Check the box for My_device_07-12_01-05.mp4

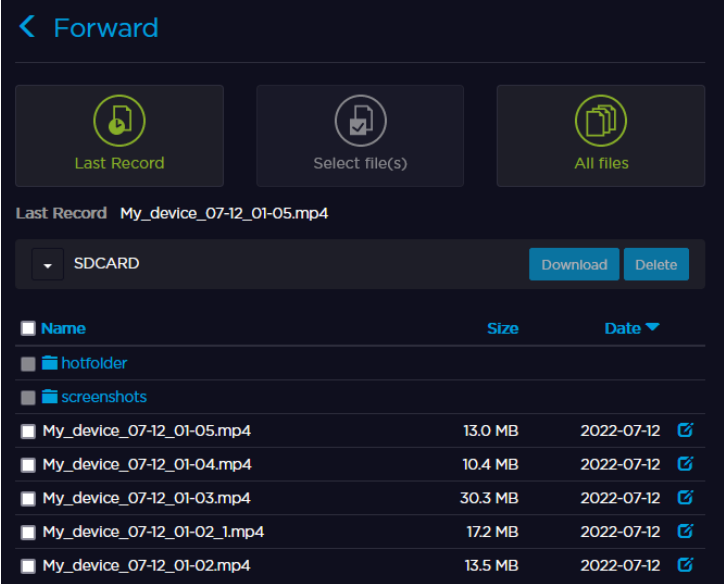(28, 432)
